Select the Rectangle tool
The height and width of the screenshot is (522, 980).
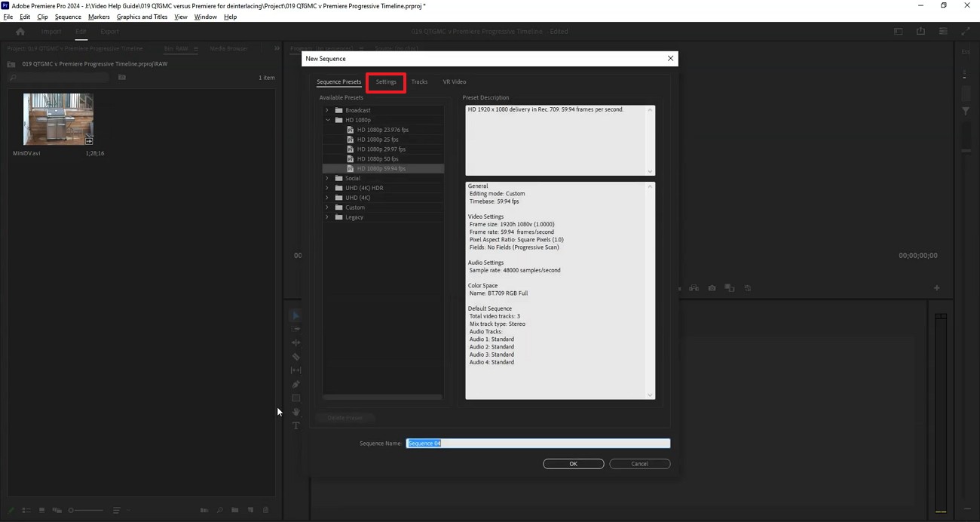click(x=296, y=398)
